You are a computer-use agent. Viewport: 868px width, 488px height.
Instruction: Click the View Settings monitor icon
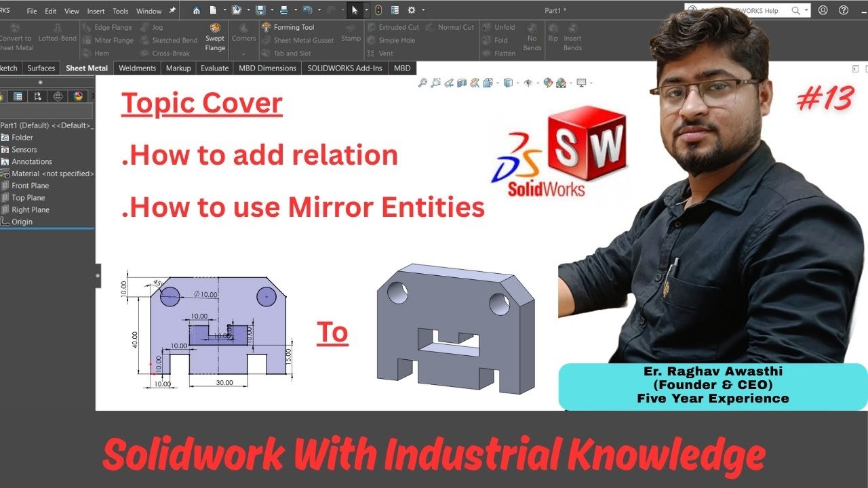click(580, 83)
